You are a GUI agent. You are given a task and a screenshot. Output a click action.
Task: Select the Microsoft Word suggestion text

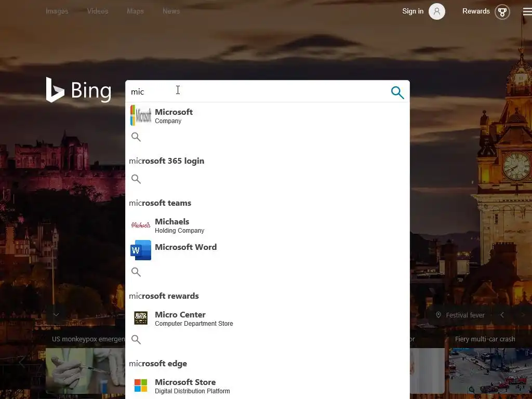coord(185,247)
